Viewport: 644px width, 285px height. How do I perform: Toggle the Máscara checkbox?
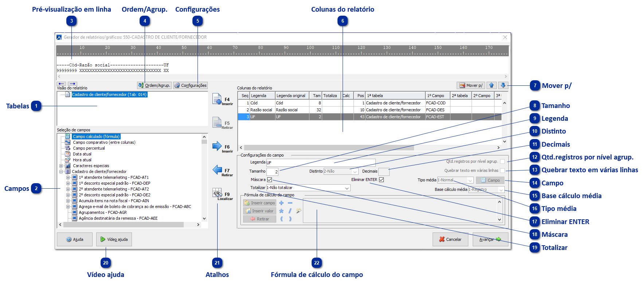pos(270,180)
